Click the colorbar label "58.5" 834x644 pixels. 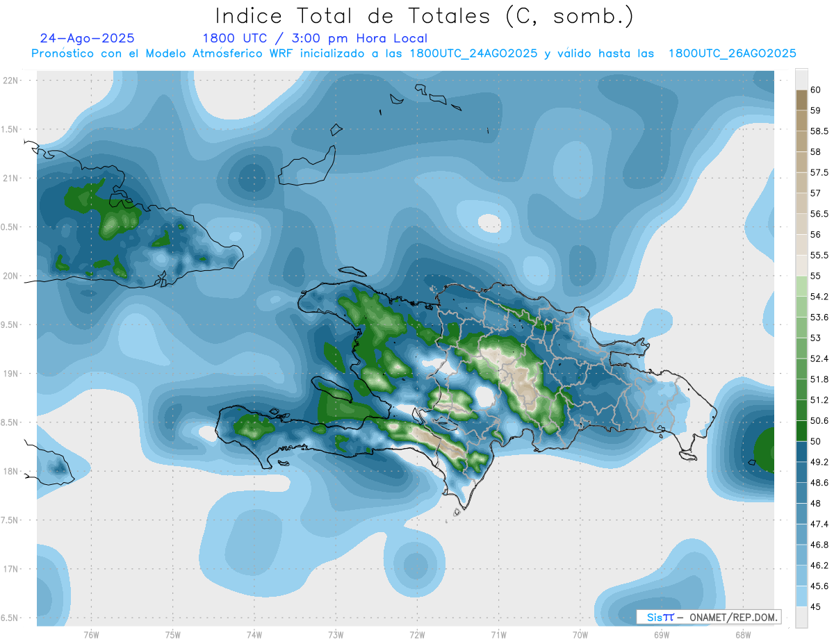coord(819,131)
